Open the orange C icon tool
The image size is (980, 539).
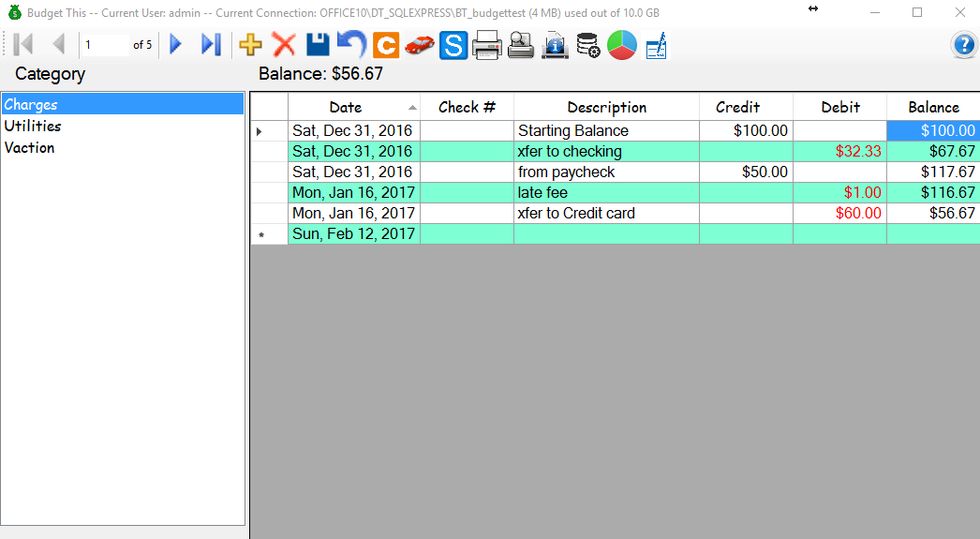(x=386, y=45)
